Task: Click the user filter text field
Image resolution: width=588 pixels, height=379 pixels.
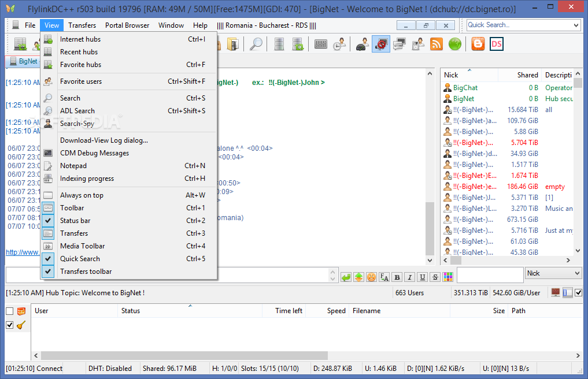Action: [x=490, y=275]
